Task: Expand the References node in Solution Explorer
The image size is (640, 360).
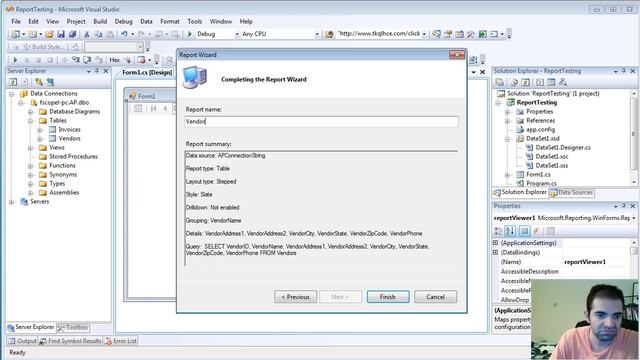Action: (507, 121)
